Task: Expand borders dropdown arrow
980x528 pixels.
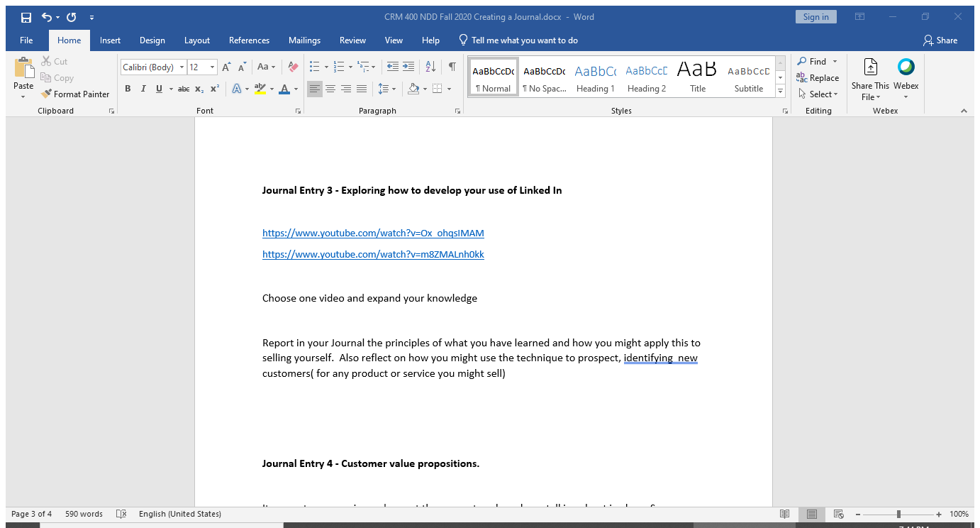Action: pyautogui.click(x=450, y=89)
